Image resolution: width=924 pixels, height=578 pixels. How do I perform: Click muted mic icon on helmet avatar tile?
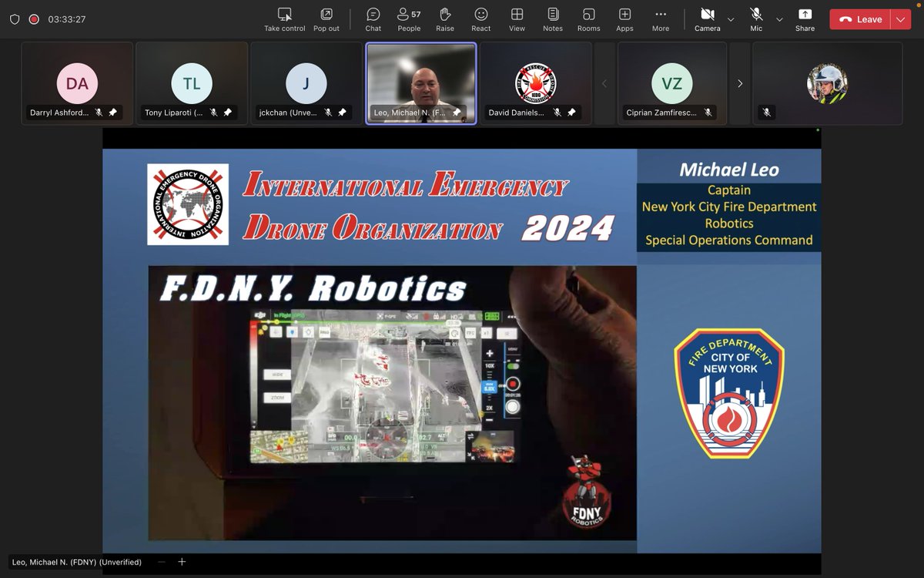coord(766,113)
